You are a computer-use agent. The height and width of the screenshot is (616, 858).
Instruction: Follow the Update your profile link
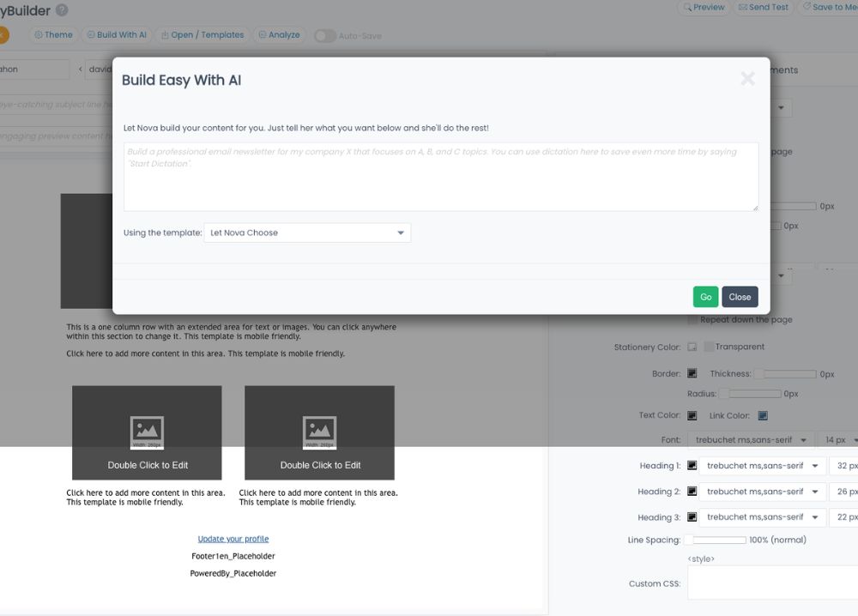coord(233,538)
